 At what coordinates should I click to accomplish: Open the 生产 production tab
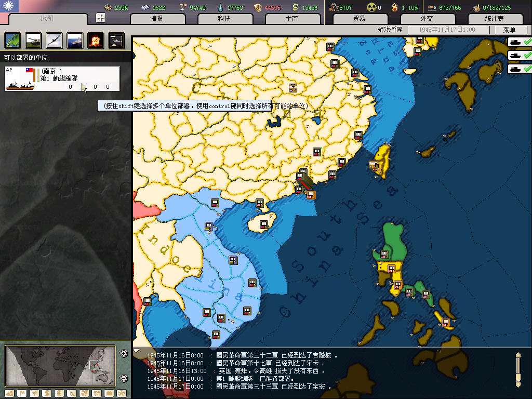tap(292, 19)
